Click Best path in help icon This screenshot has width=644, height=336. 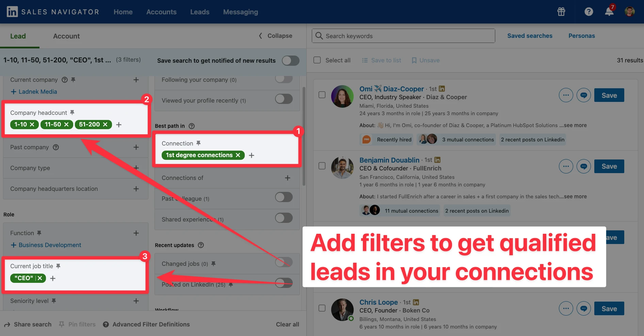tap(192, 126)
